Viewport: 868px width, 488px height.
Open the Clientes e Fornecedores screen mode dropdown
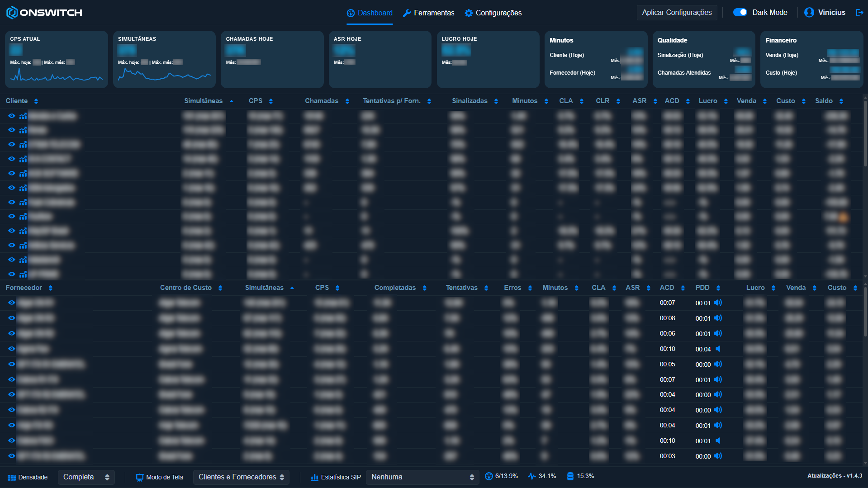[241, 477]
